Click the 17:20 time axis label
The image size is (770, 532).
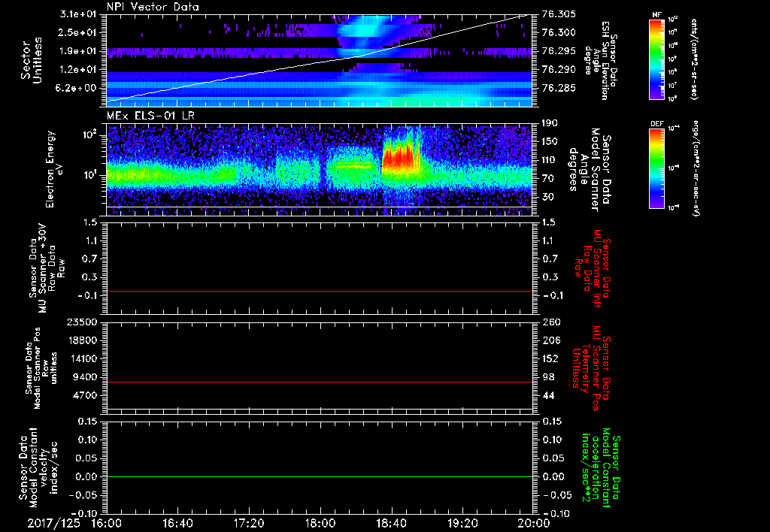[x=249, y=523]
